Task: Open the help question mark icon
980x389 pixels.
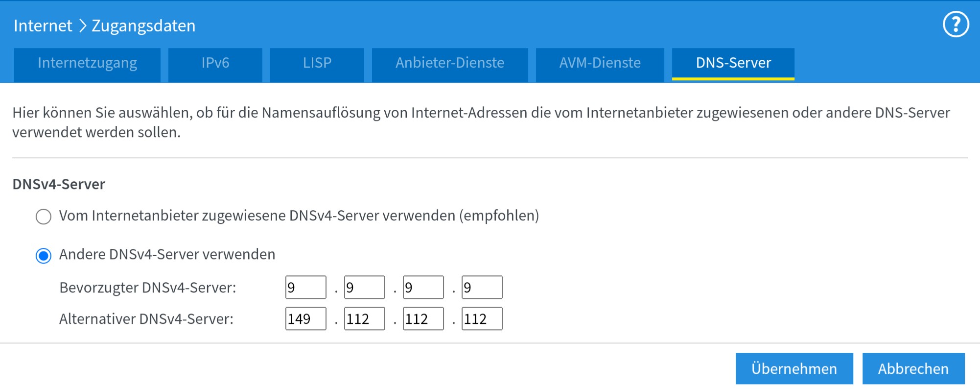Action: pyautogui.click(x=956, y=24)
